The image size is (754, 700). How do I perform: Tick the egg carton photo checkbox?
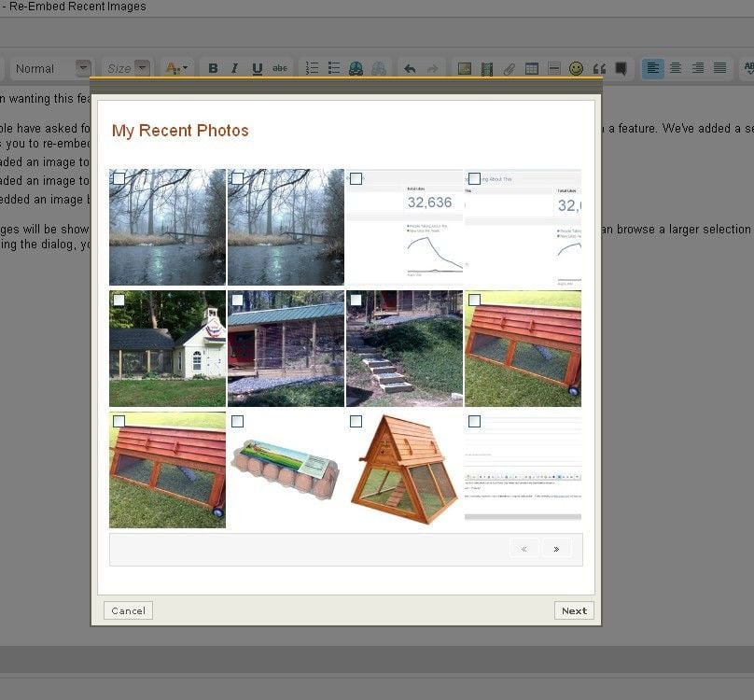pos(237,422)
